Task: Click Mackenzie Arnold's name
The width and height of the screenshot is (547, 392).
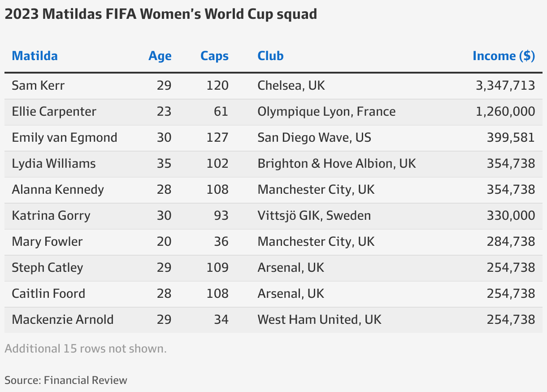Action: tap(63, 319)
